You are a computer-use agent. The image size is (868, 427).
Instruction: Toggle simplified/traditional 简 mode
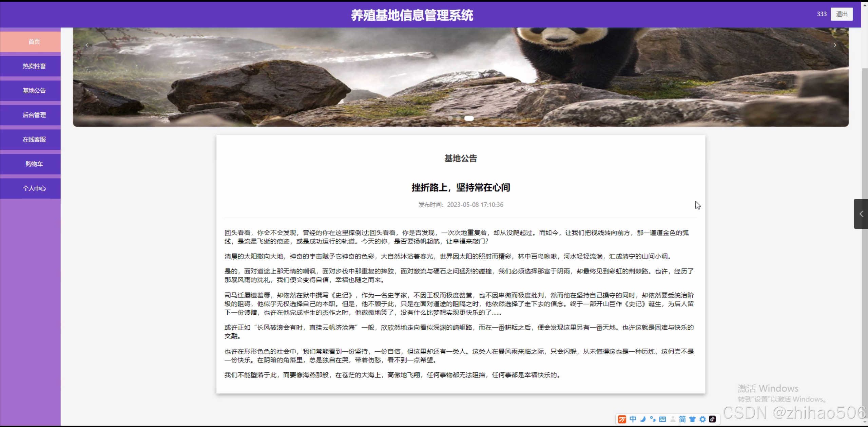682,419
